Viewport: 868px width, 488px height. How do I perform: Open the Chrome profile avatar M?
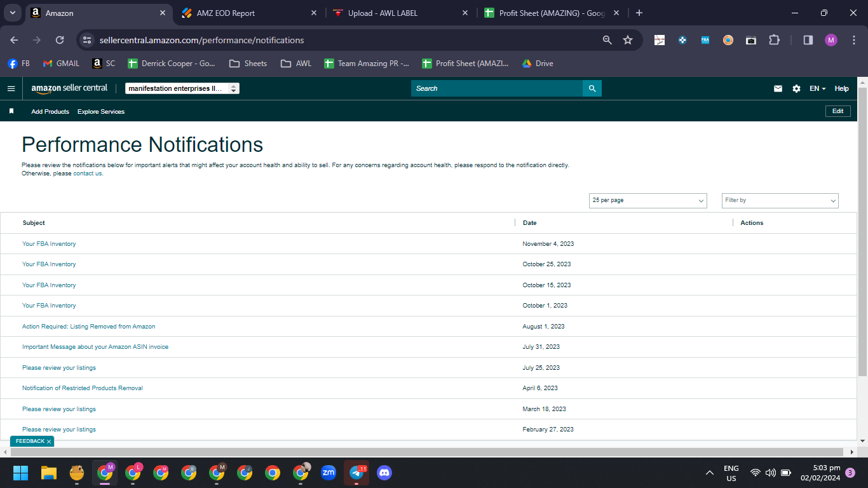point(831,40)
